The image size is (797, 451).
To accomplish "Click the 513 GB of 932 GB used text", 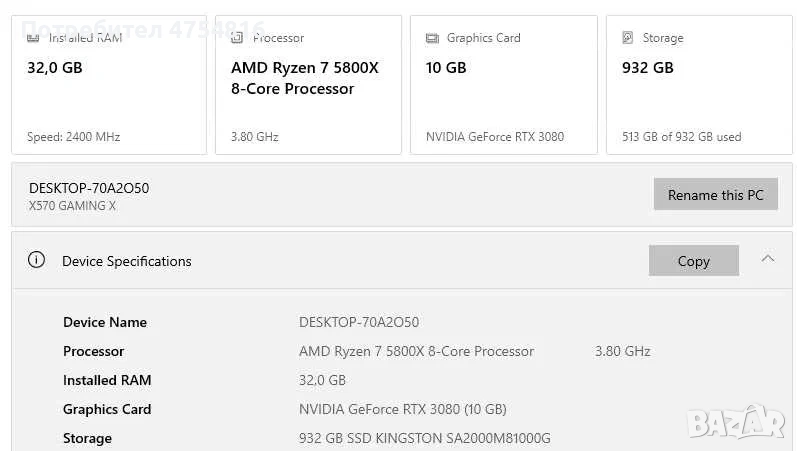I will [x=683, y=137].
